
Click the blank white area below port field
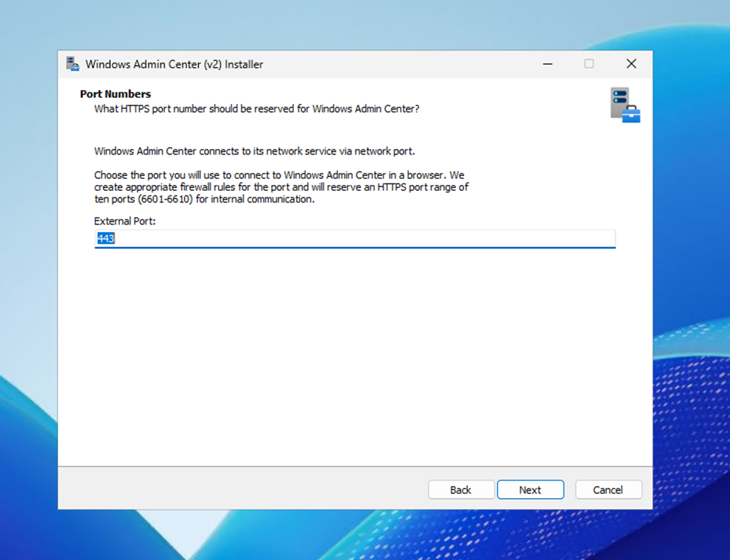pyautogui.click(x=354, y=354)
